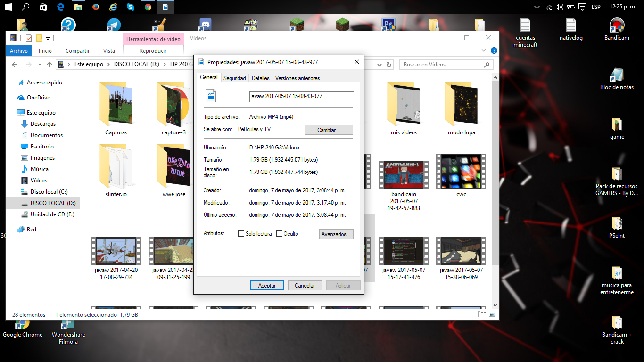This screenshot has height=362, width=644.
Task: Show hidden system tray icons
Action: coord(537,7)
